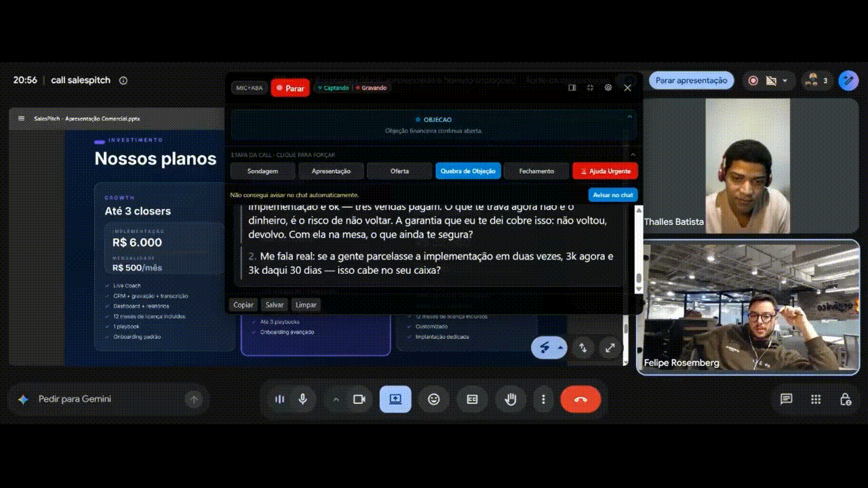
Task: Open the participants list showing 3
Action: pos(816,81)
